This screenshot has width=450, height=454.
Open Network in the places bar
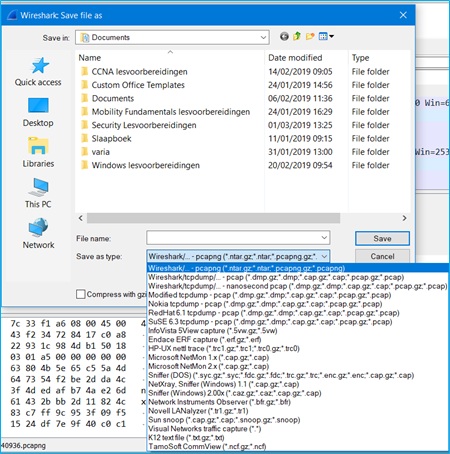[38, 234]
